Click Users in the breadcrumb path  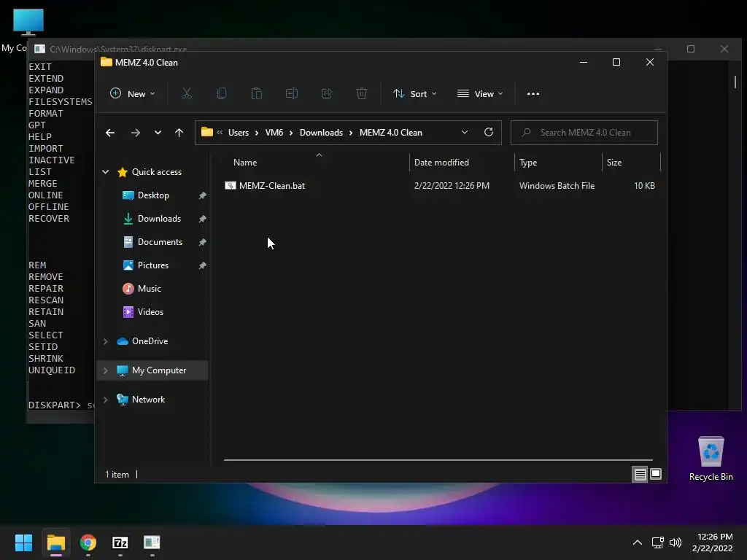point(239,133)
